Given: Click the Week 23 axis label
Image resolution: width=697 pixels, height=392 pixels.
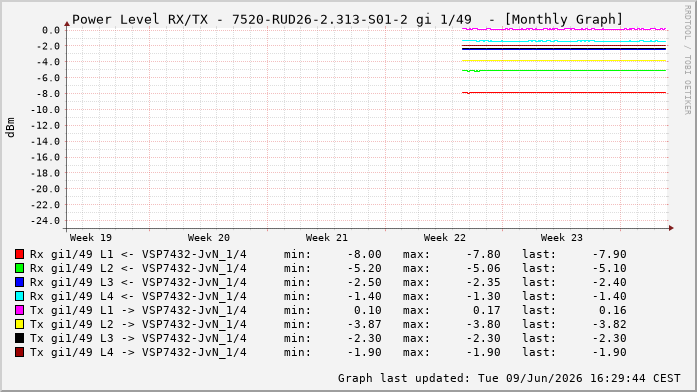Looking at the screenshot, I should tap(561, 238).
